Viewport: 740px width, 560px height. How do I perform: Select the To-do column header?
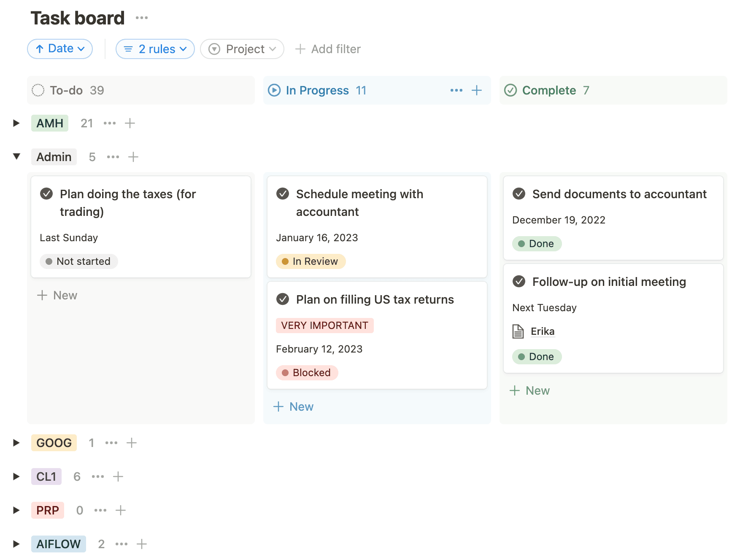pyautogui.click(x=141, y=90)
